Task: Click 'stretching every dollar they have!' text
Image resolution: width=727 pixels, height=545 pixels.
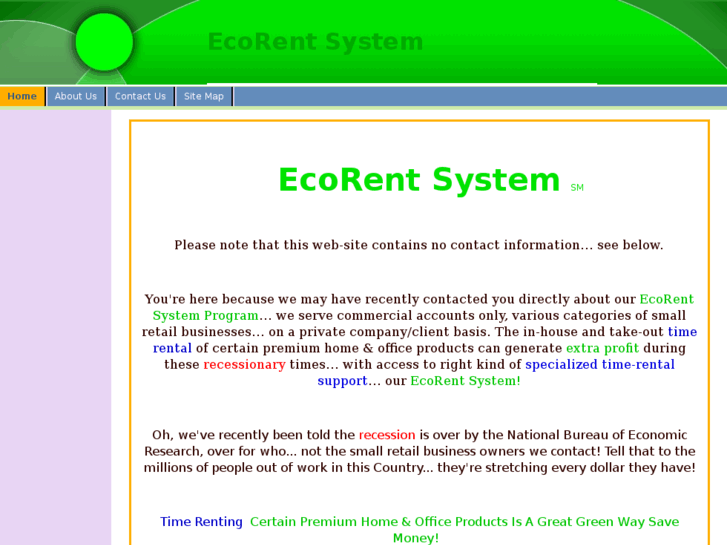Action: point(589,468)
